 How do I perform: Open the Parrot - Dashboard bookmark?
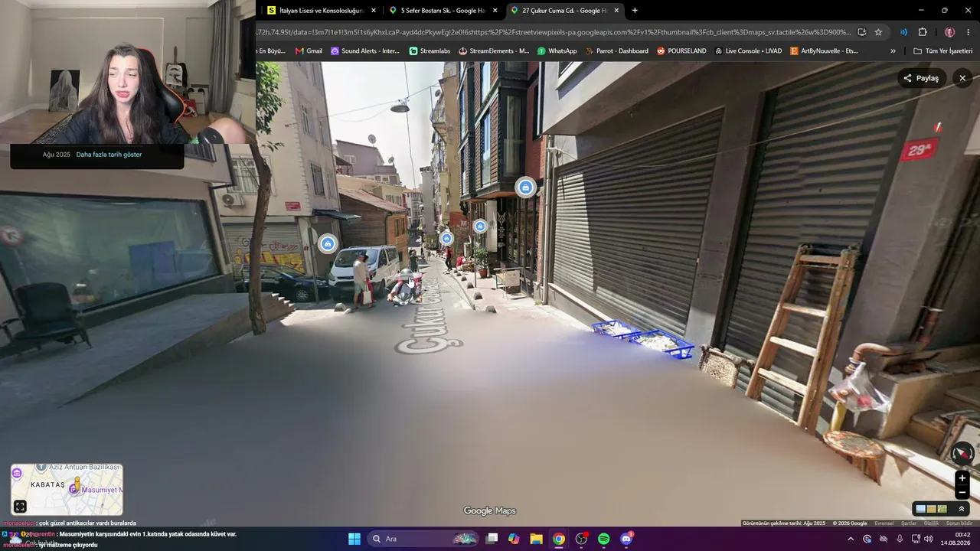pos(616,51)
